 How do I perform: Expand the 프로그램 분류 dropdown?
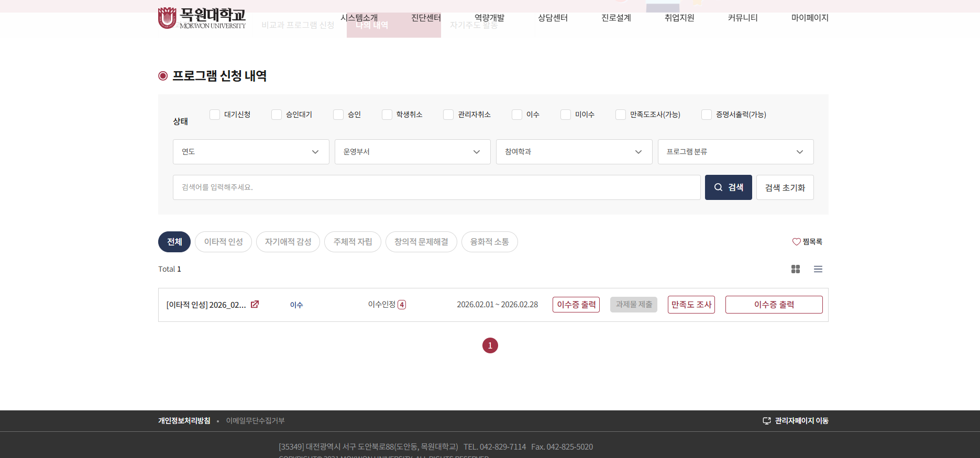[735, 152]
